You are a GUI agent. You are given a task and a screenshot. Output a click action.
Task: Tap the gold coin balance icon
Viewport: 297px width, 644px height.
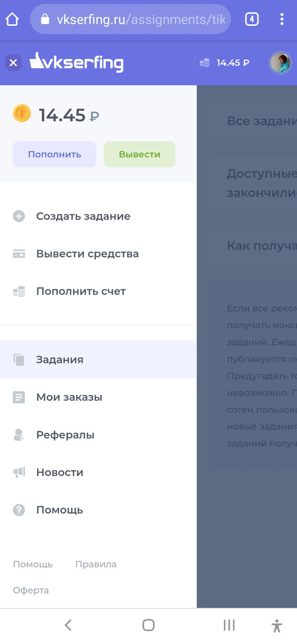coord(22,113)
